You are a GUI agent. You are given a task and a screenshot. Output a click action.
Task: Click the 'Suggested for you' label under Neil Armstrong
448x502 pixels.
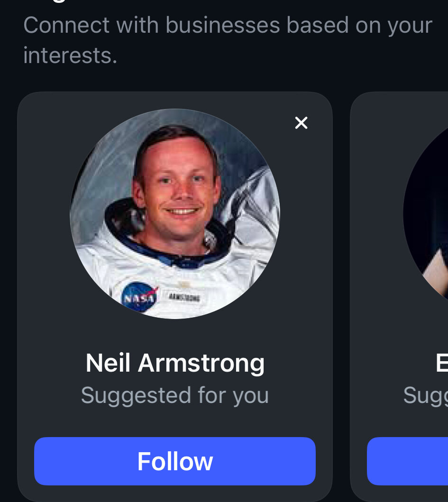coord(175,395)
